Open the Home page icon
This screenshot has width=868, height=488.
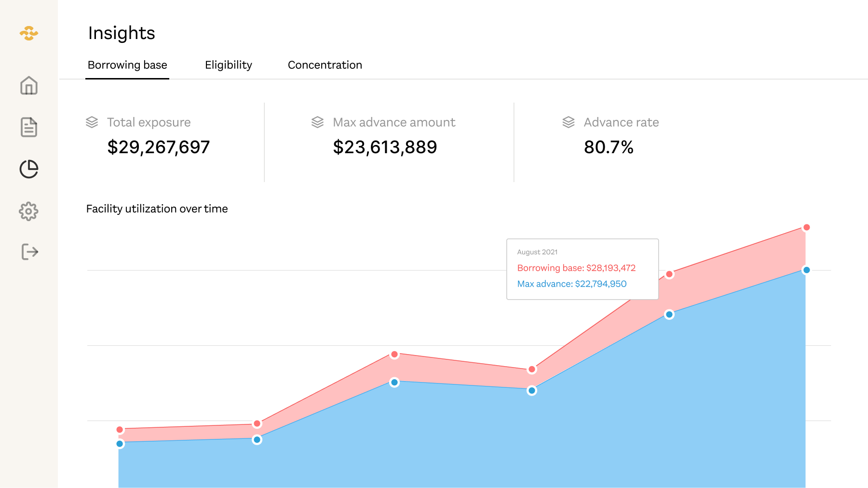pos(29,86)
